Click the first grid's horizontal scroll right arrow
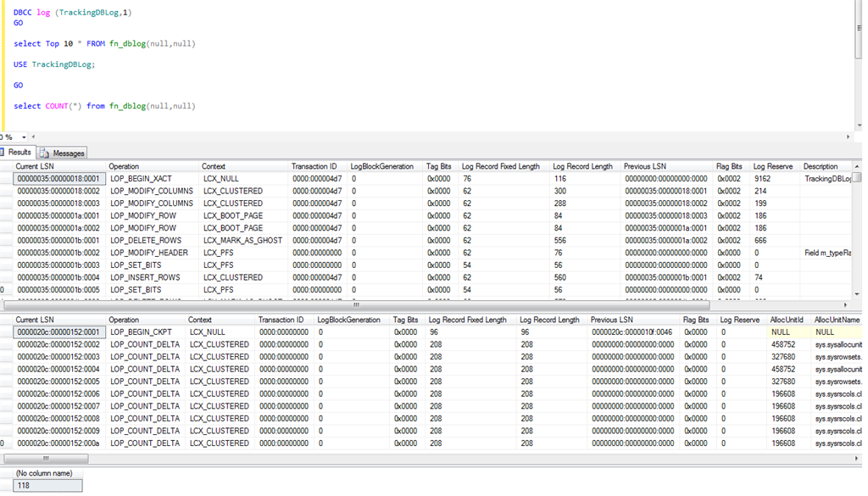This screenshot has height=496, width=868. click(844, 305)
